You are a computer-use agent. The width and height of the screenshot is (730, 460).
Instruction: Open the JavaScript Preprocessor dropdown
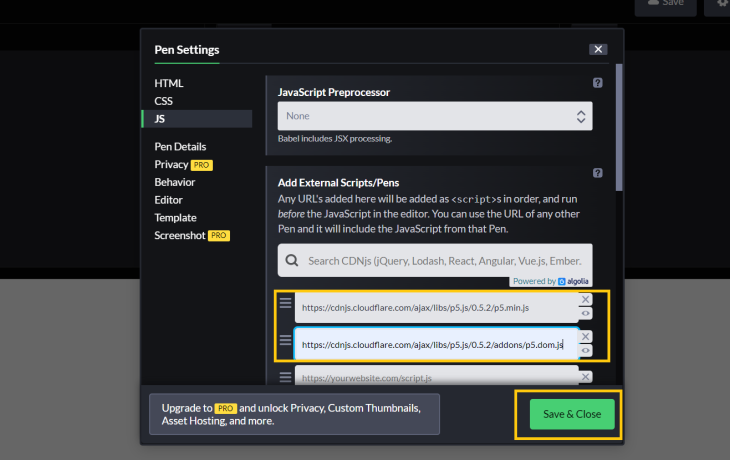point(435,116)
